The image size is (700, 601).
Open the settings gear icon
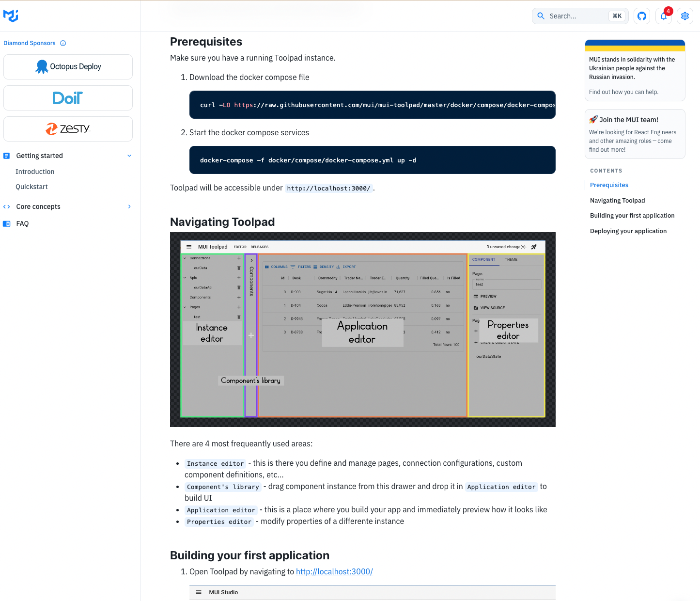685,16
